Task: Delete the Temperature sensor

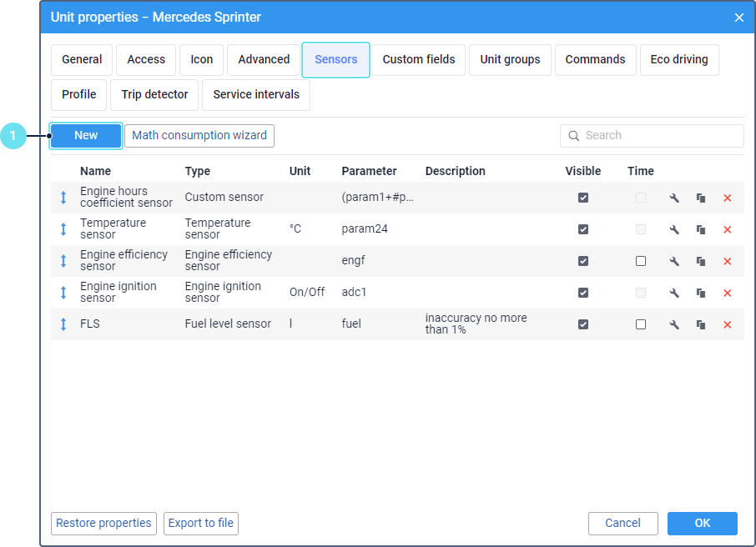Action: (x=727, y=229)
